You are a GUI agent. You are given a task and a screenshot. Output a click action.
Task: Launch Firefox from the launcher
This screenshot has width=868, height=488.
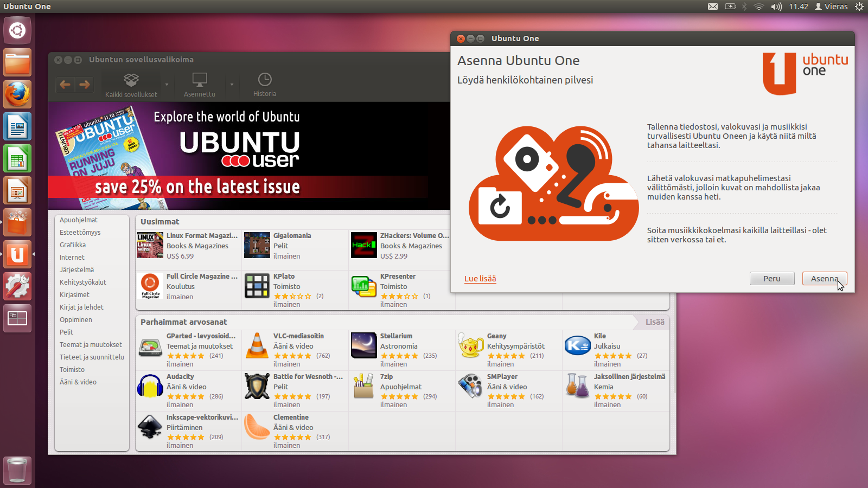[17, 95]
